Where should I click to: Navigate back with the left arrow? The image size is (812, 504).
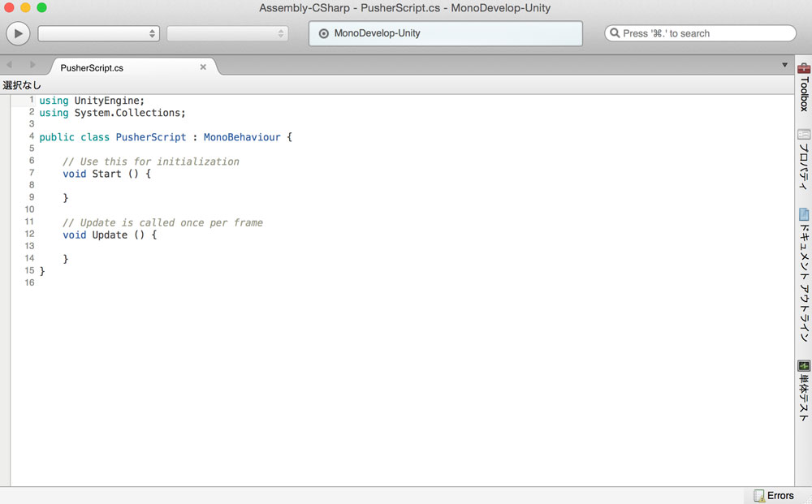(x=9, y=65)
